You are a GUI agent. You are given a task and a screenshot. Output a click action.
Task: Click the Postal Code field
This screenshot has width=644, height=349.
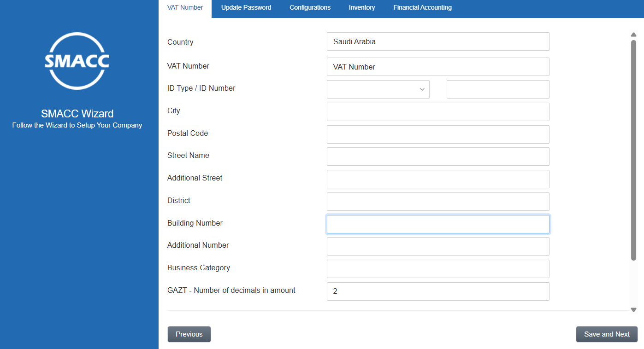point(437,134)
